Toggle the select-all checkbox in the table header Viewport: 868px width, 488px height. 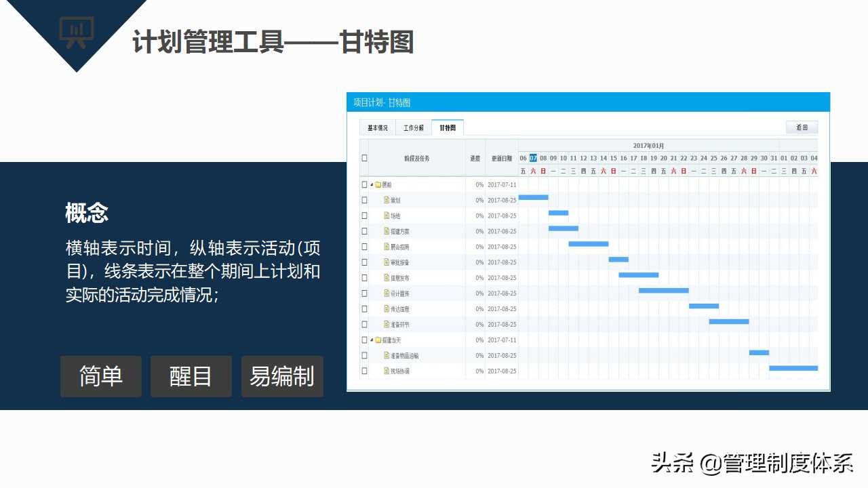tap(364, 157)
